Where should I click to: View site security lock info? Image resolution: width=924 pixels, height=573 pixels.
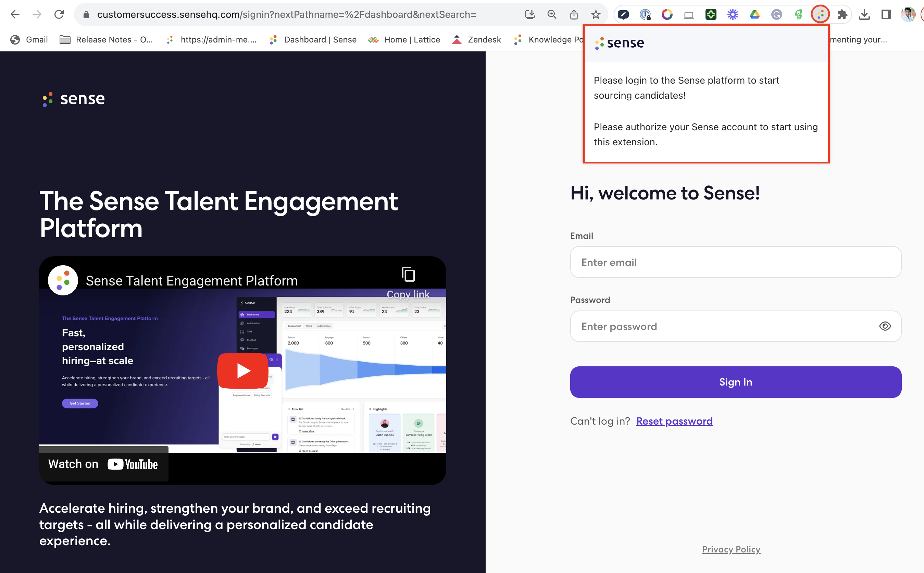click(x=86, y=15)
